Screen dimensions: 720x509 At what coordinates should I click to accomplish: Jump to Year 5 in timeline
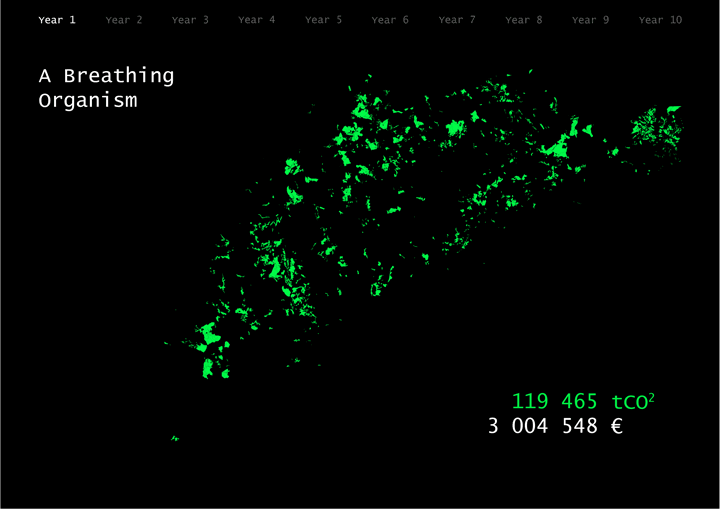click(x=323, y=20)
